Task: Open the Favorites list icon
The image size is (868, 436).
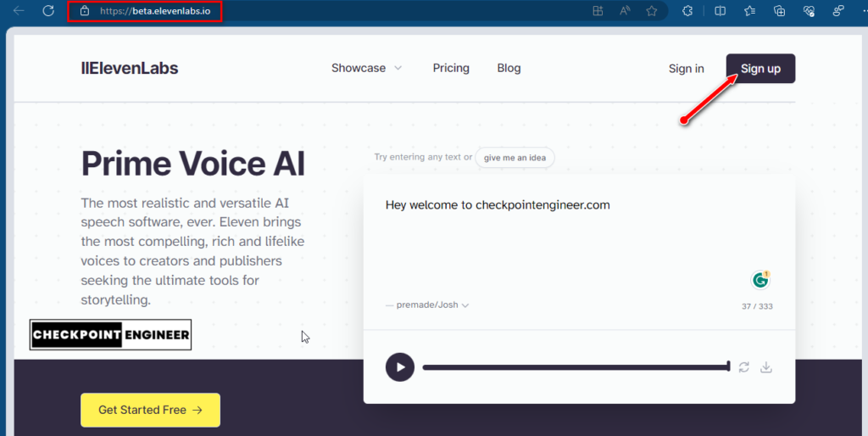Action: pyautogui.click(x=749, y=11)
